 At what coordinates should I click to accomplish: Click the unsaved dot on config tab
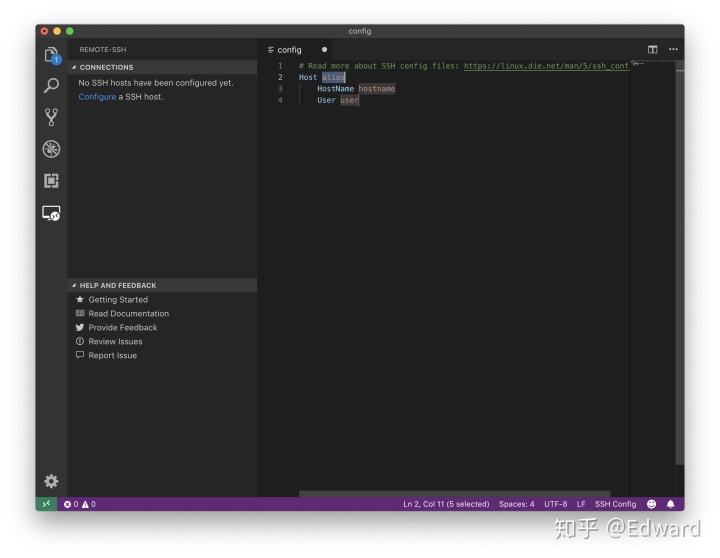[325, 50]
